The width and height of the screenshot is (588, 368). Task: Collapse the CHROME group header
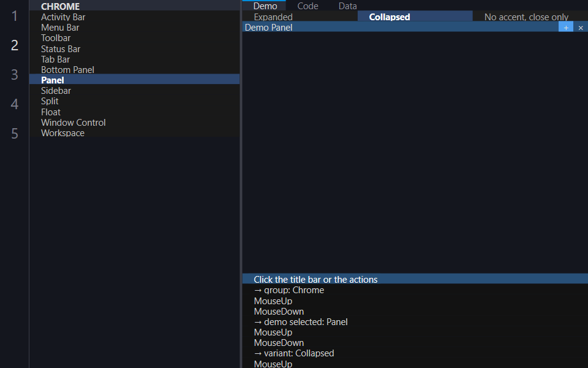[134, 6]
